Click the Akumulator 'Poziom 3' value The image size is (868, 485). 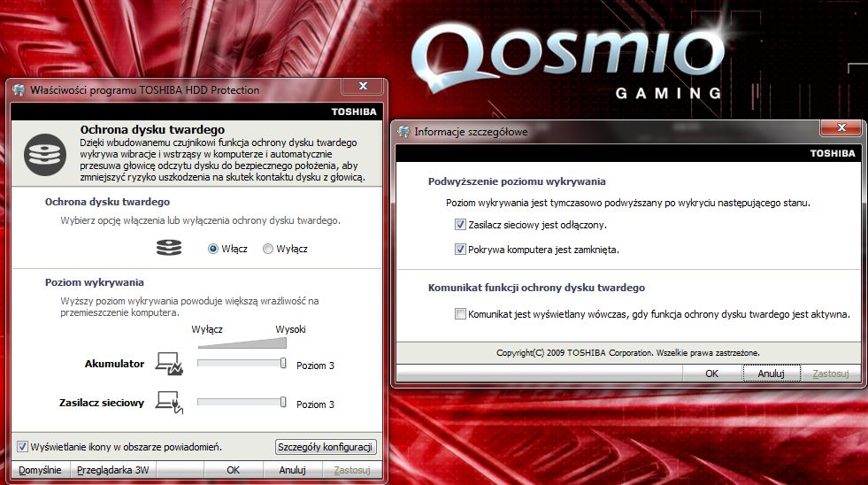315,366
